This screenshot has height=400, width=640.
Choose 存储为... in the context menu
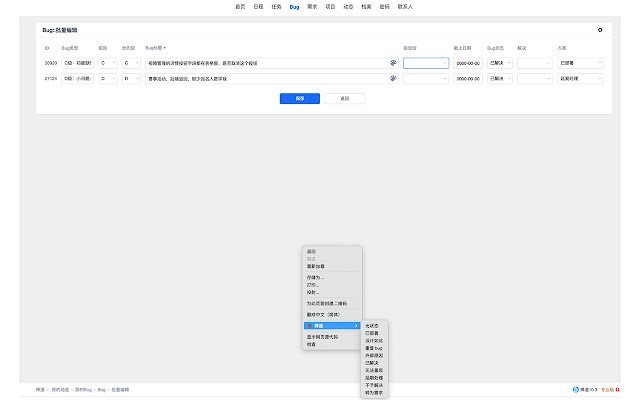332,278
